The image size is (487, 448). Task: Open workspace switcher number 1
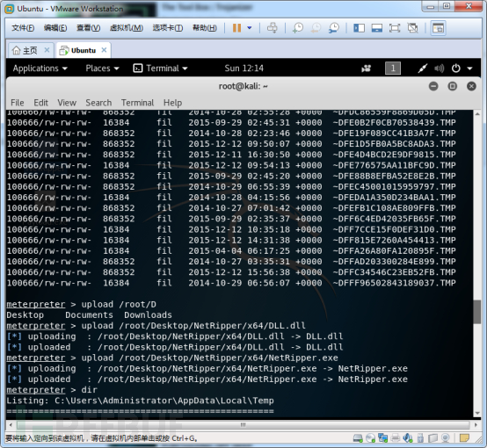point(393,69)
